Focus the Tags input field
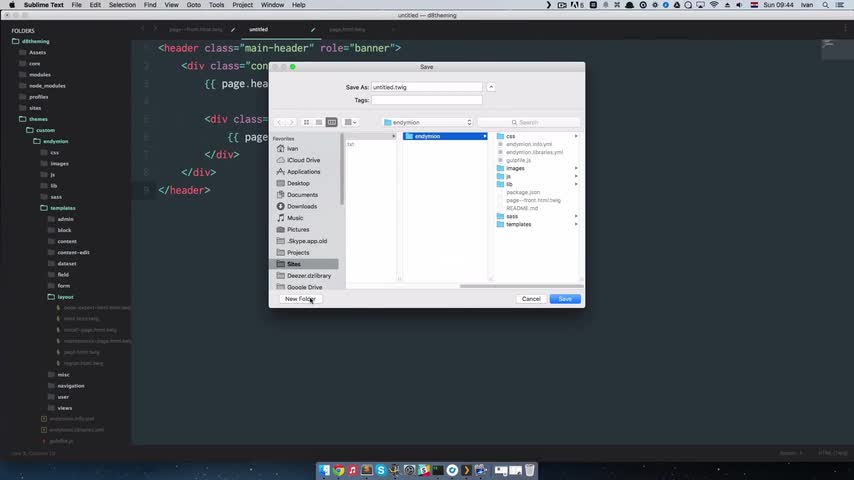 [426, 100]
